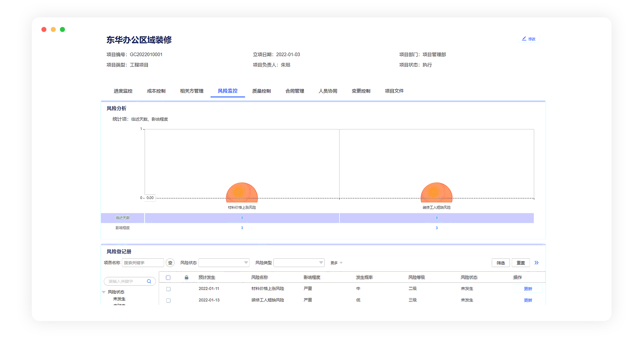The height and width of the screenshot is (340, 644).
Task: Toggle the select-all checkbox in table header
Action: tap(168, 277)
